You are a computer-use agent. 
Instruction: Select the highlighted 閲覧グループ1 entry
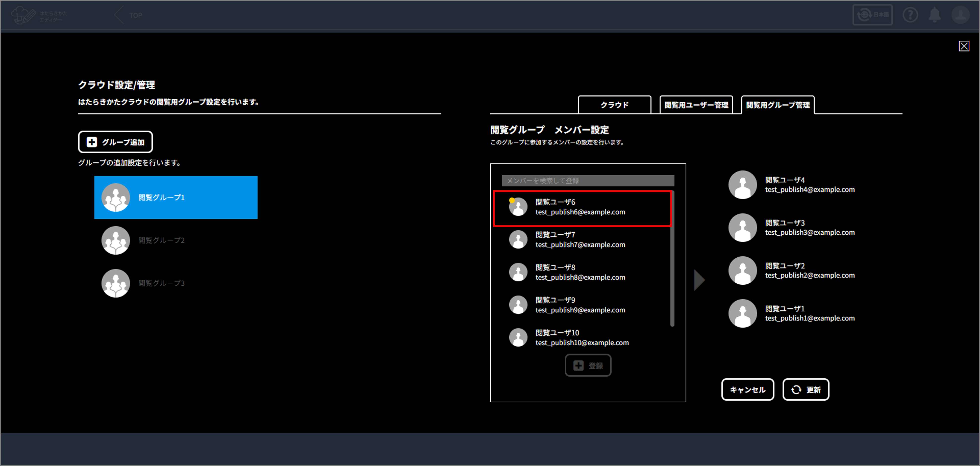pyautogui.click(x=176, y=197)
